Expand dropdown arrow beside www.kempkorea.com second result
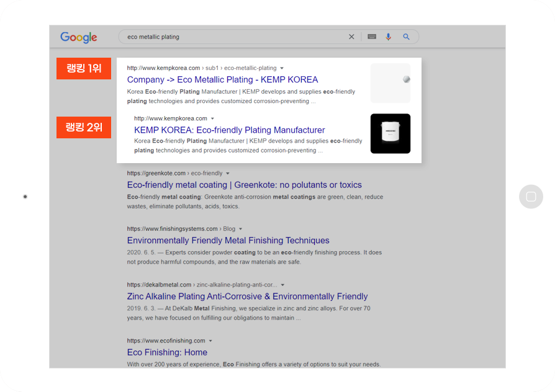555x392 pixels. pos(212,118)
